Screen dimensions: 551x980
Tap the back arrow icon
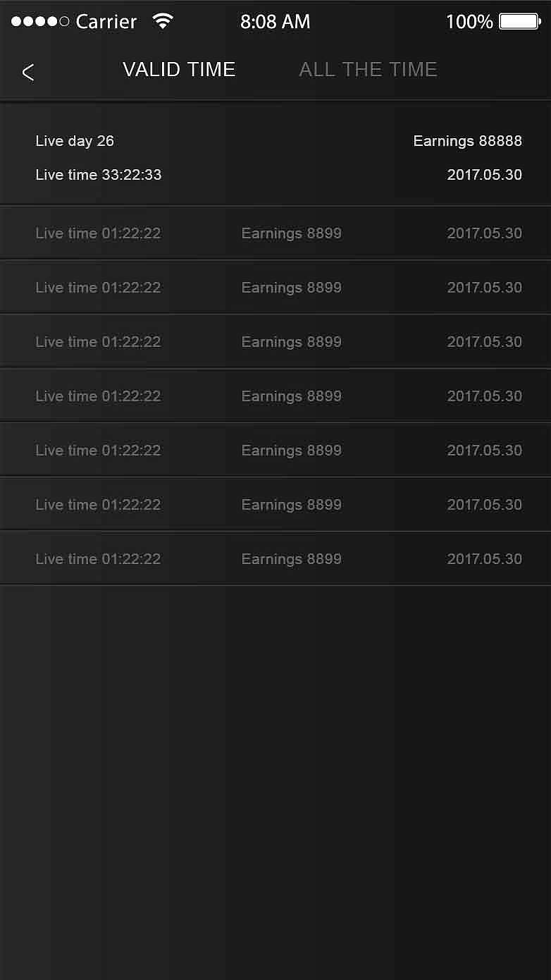point(28,71)
